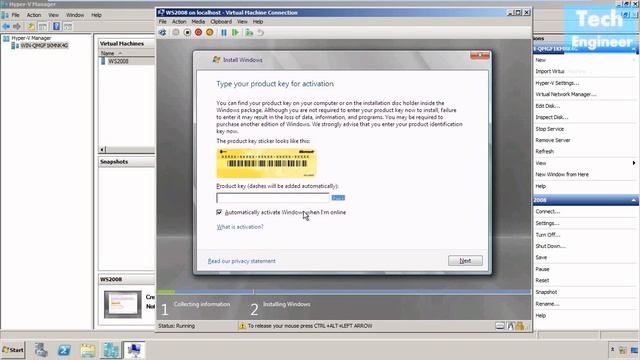Open Window menu in Hyper-V Manager
This screenshot has width=640, height=360.
pyautogui.click(x=75, y=15)
